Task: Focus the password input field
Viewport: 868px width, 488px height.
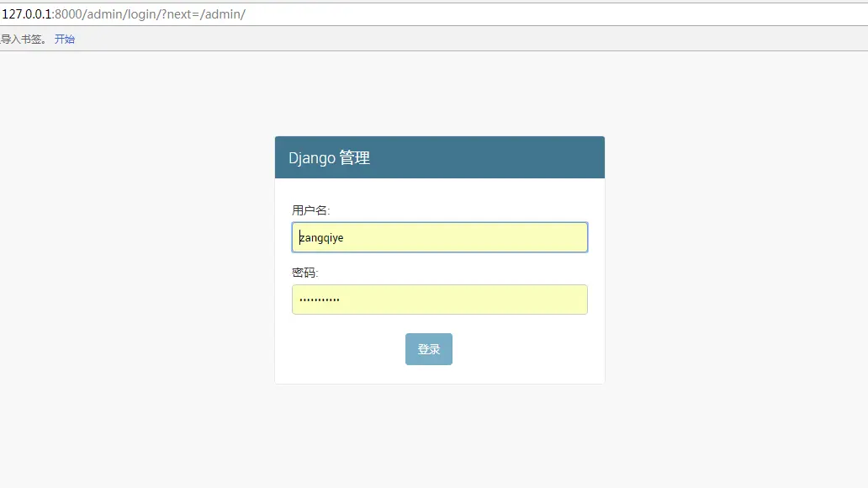Action: [440, 300]
